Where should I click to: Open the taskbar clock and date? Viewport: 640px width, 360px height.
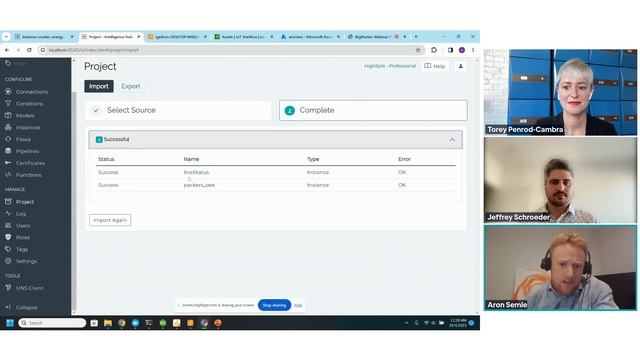coord(458,323)
